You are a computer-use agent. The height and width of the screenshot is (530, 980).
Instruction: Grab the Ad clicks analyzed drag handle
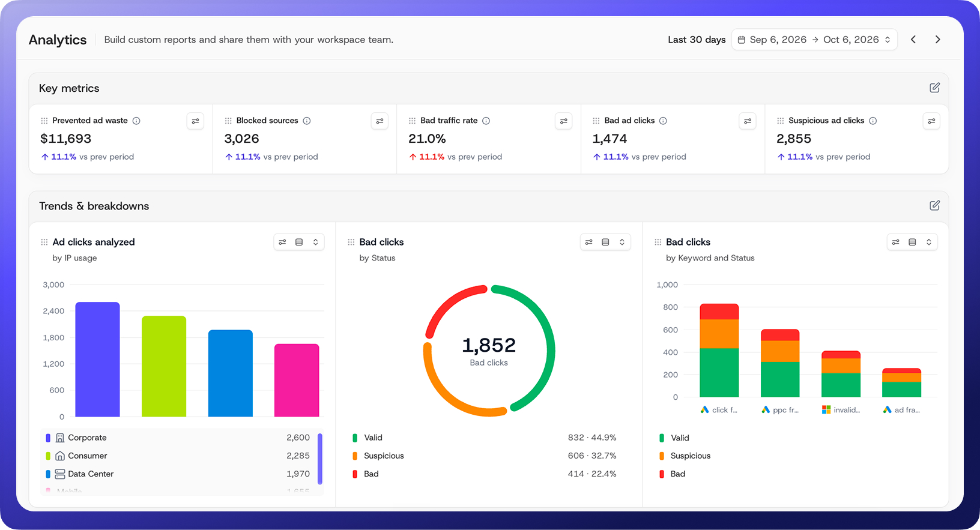click(x=44, y=242)
